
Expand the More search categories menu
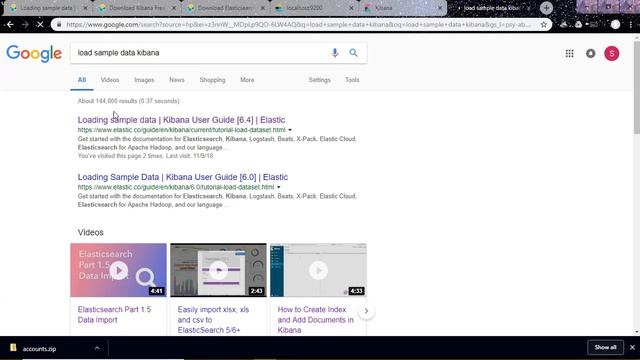pos(247,80)
